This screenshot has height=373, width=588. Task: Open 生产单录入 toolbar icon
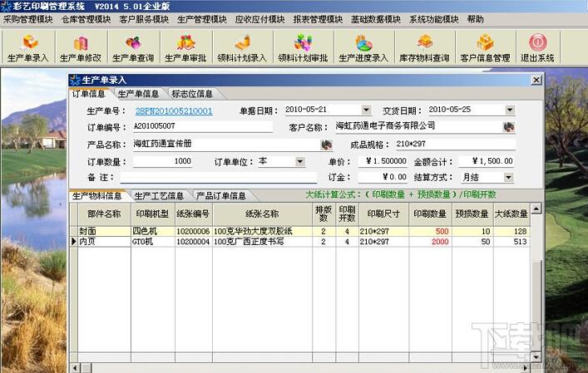(28, 47)
